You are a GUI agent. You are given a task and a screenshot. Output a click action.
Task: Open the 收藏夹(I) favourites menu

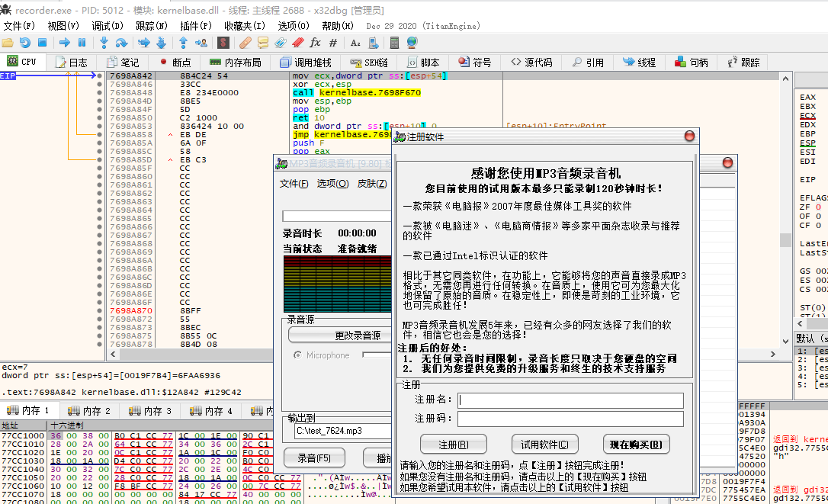245,26
